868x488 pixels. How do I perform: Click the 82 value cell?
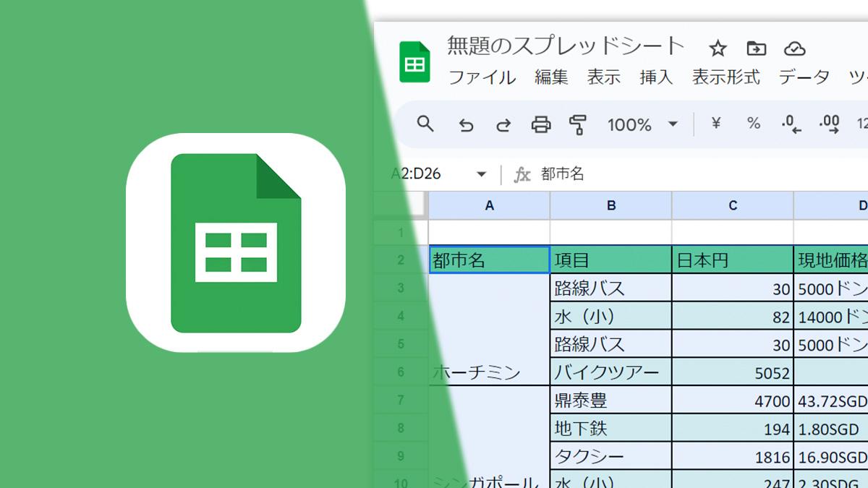[x=733, y=316]
